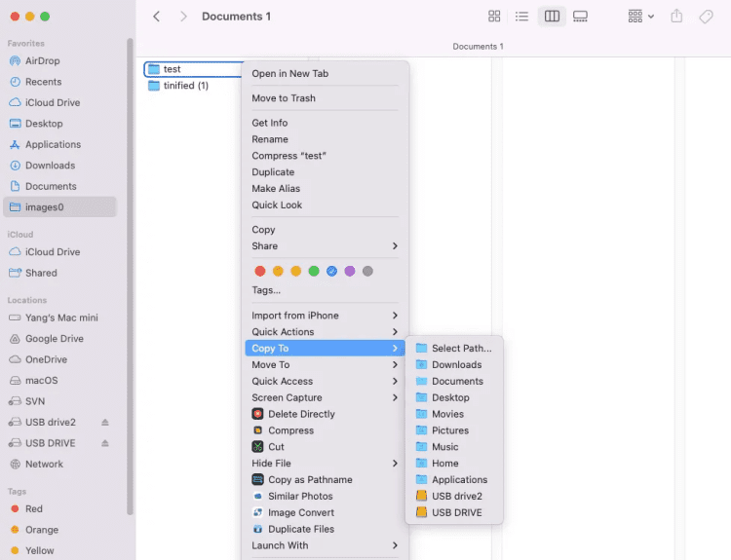Viewport: 731px width, 560px height.
Task: Select the tinified (1) folder
Action: tap(185, 86)
